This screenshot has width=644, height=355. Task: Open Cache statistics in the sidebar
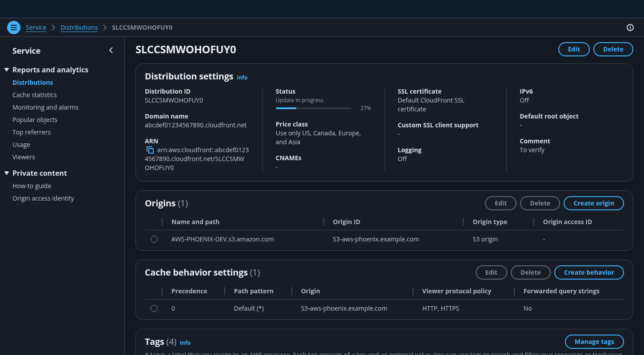pyautogui.click(x=35, y=95)
